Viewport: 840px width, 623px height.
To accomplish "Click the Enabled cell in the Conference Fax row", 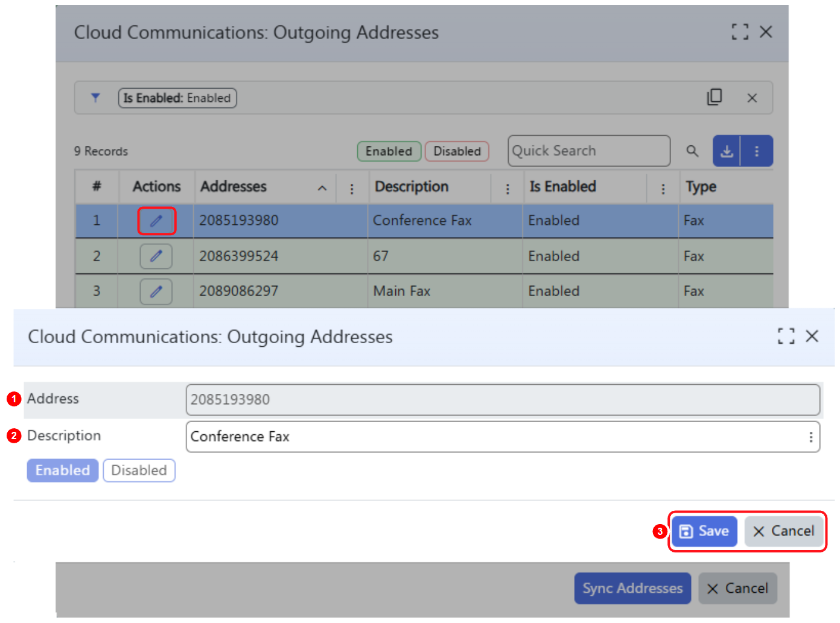I will pyautogui.click(x=600, y=221).
